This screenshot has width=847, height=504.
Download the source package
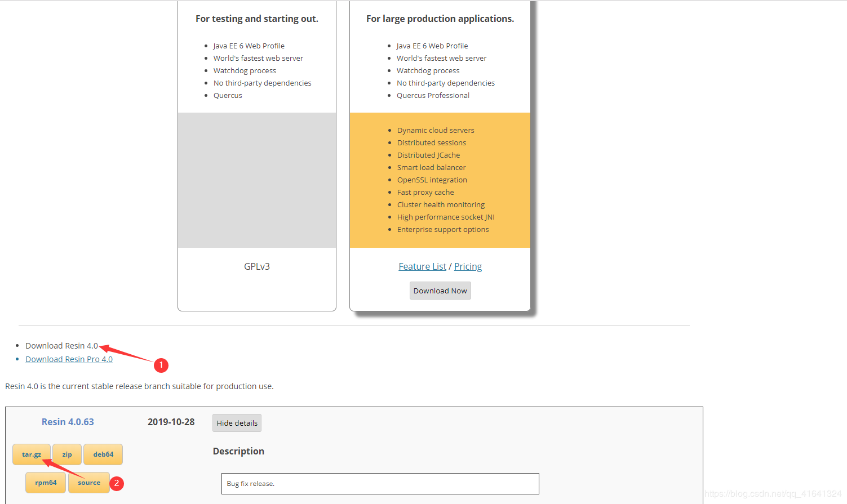pyautogui.click(x=89, y=483)
